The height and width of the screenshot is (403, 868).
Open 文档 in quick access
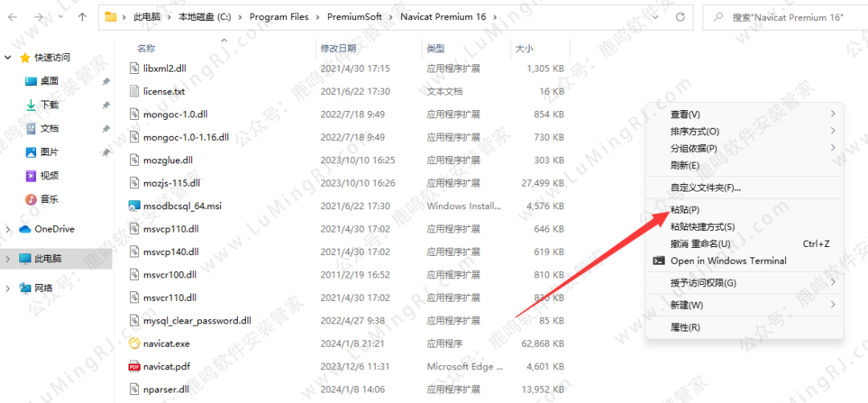point(49,129)
